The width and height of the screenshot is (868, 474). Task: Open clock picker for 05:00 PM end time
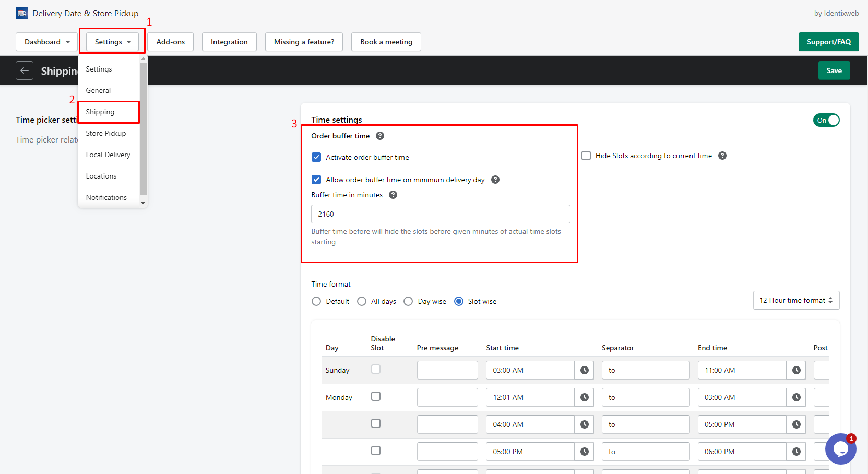click(x=796, y=424)
